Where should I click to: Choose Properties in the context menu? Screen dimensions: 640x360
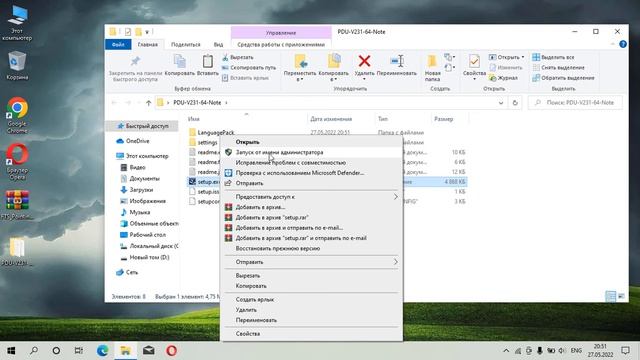coord(311,334)
